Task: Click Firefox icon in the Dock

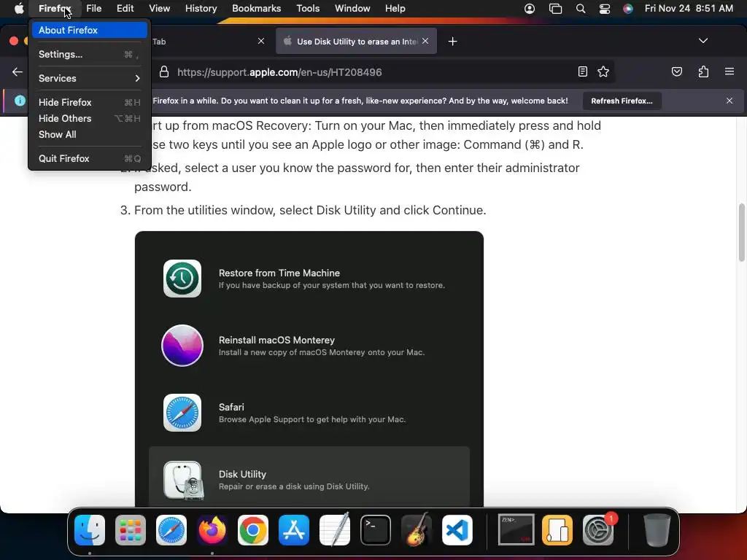Action: click(212, 530)
